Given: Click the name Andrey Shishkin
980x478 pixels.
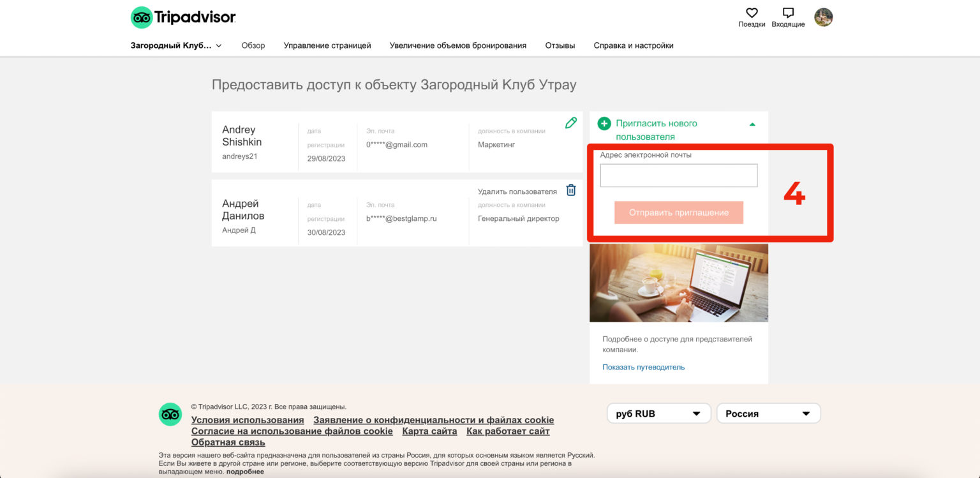Looking at the screenshot, I should [x=242, y=136].
